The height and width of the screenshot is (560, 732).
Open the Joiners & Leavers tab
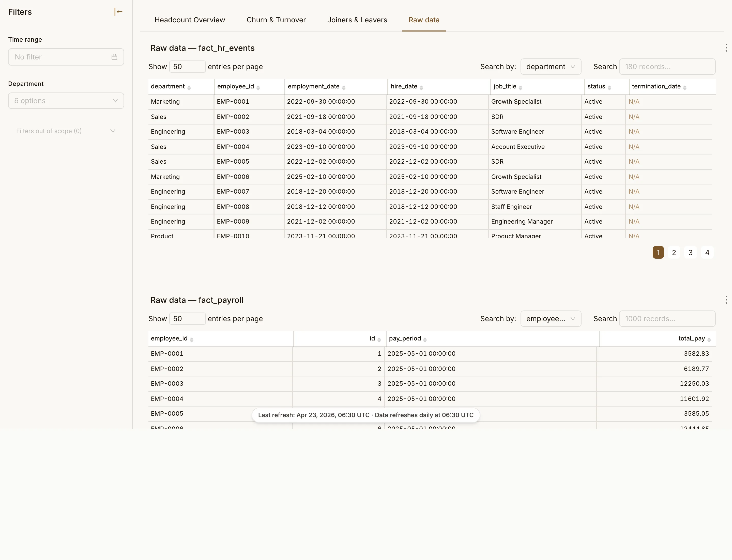[357, 20]
